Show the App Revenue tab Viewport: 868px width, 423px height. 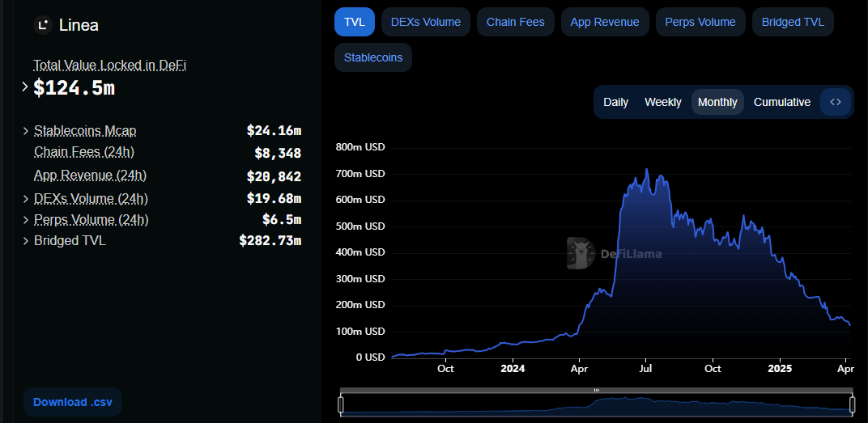tap(605, 22)
